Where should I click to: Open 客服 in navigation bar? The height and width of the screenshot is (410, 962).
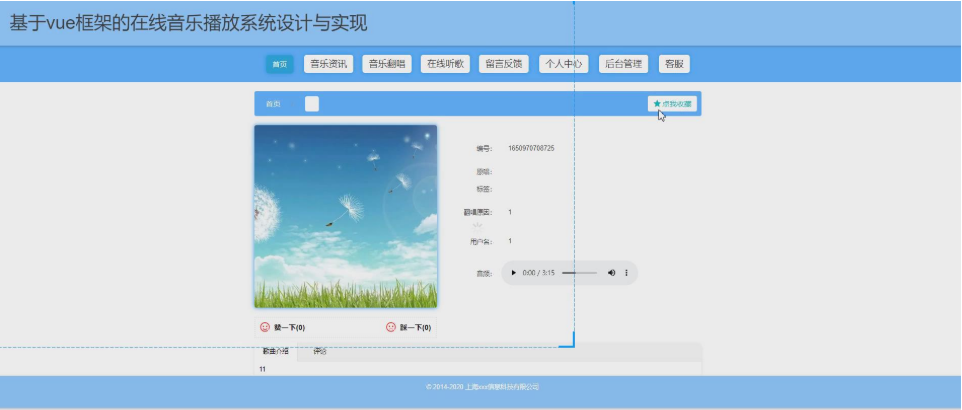674,64
